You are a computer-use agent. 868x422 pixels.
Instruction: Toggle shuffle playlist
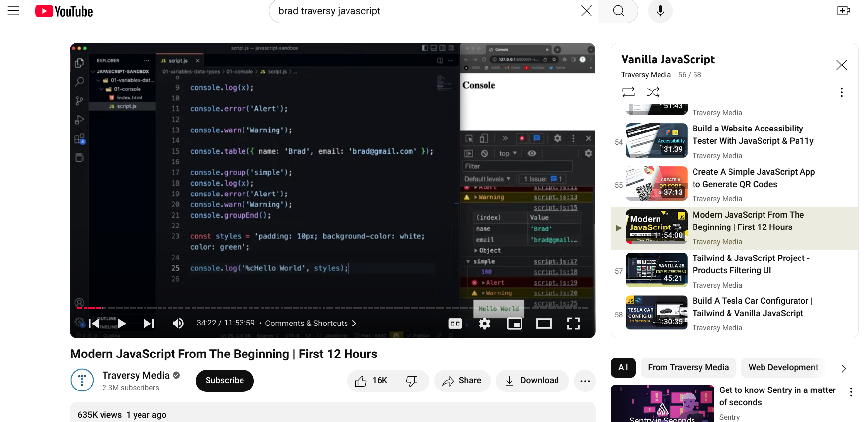[653, 92]
